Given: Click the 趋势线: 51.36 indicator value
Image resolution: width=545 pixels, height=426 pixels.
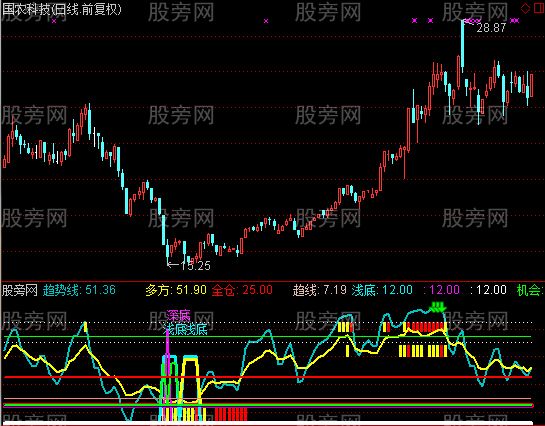Looking at the screenshot, I should point(79,290).
